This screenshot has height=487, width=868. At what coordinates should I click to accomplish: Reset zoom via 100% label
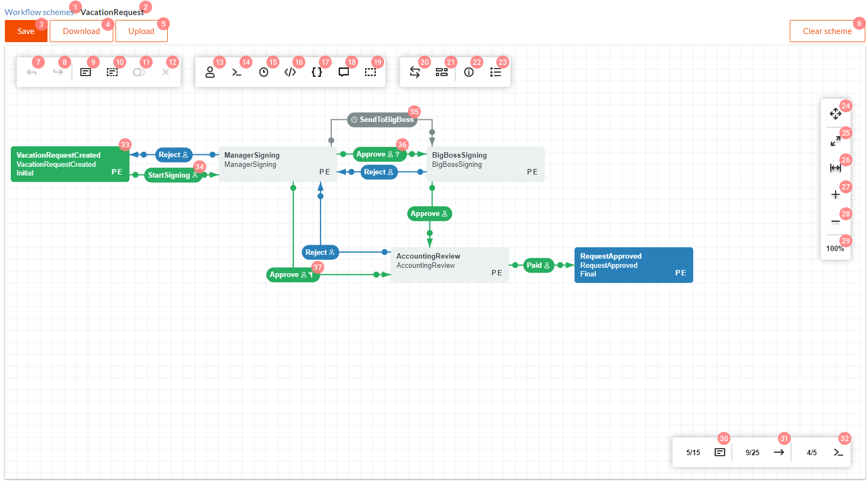(835, 249)
